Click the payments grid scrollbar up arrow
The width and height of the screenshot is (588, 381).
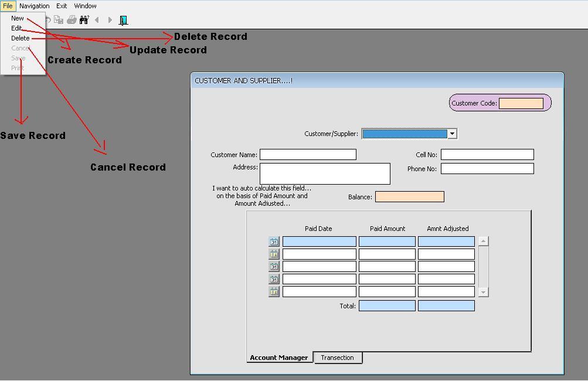pos(483,241)
